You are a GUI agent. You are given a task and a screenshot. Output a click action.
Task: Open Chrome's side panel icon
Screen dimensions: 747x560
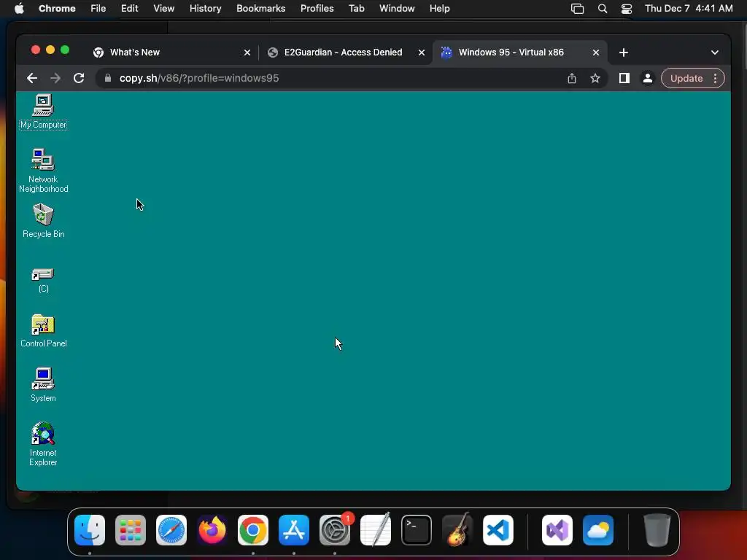click(x=624, y=78)
